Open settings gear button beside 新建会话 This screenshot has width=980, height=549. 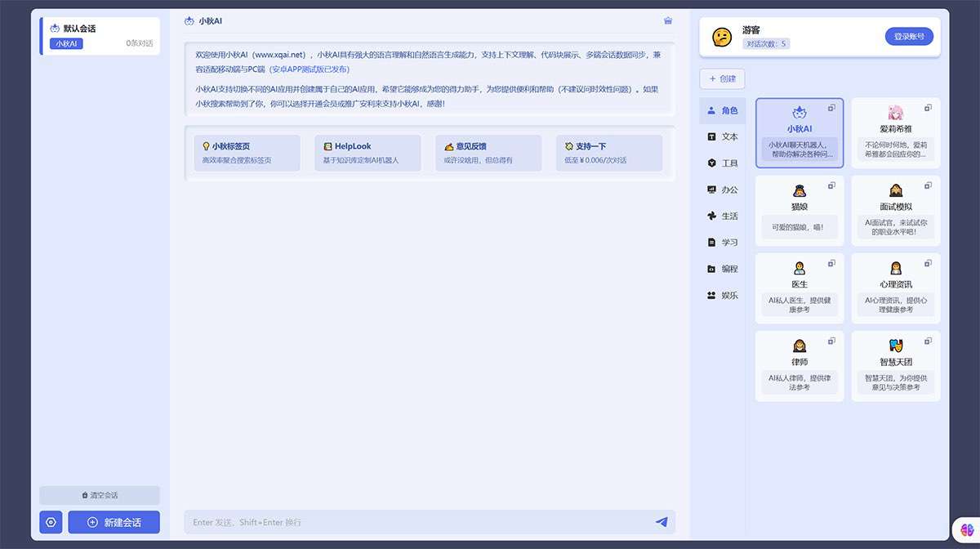(51, 522)
